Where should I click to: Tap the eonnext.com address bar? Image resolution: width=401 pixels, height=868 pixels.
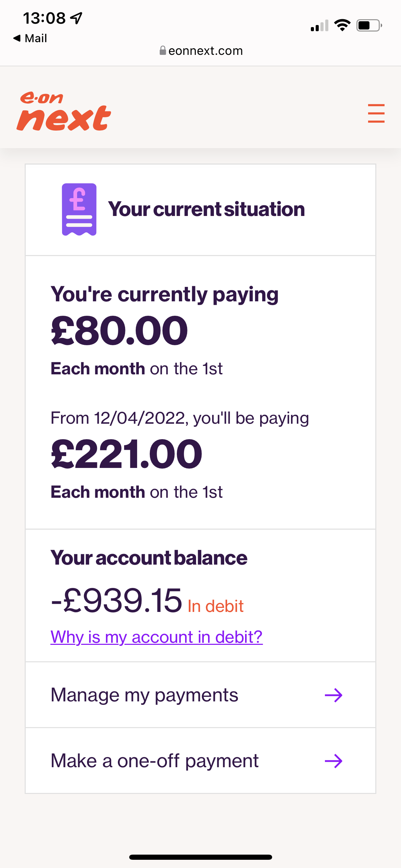click(x=201, y=51)
